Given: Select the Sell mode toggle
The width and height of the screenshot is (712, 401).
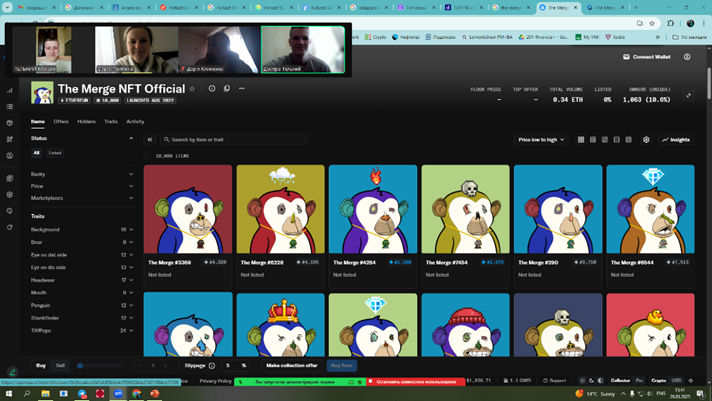Looking at the screenshot, I should click(x=60, y=366).
